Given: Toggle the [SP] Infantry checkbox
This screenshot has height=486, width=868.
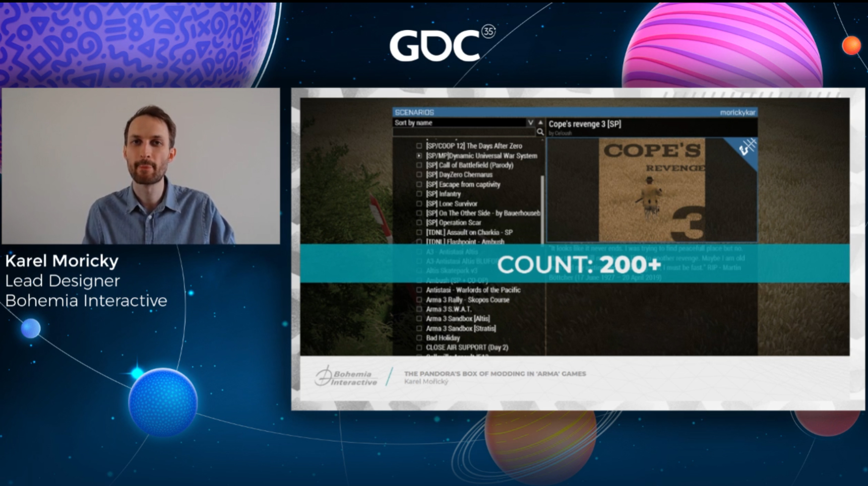Looking at the screenshot, I should click(419, 194).
